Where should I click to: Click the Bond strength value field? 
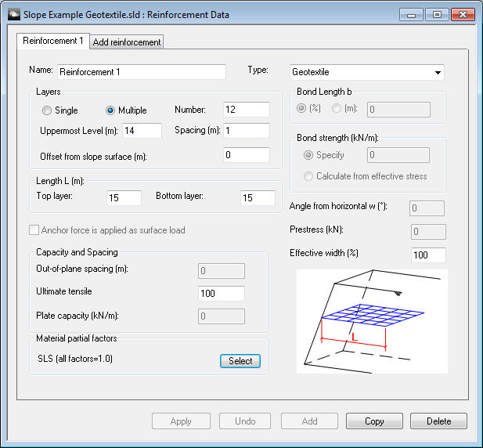(398, 155)
